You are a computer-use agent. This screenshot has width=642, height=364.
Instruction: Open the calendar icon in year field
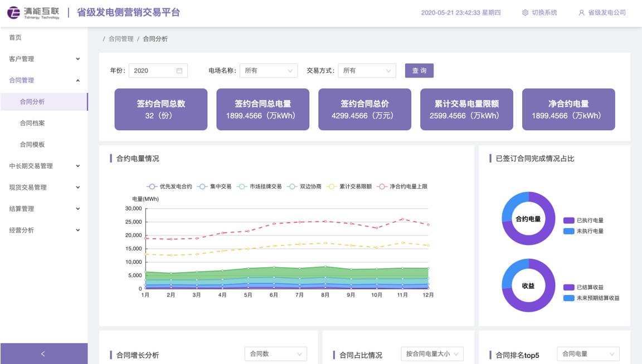click(179, 71)
